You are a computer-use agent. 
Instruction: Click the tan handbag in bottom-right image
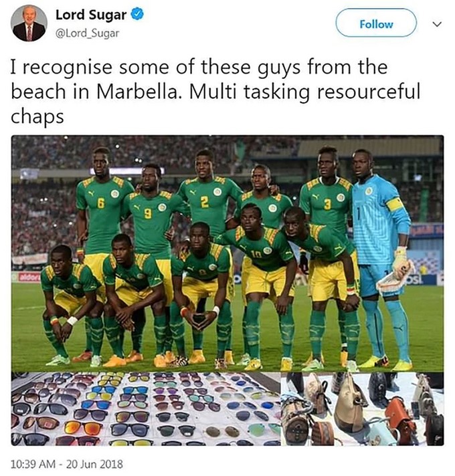pyautogui.click(x=349, y=405)
